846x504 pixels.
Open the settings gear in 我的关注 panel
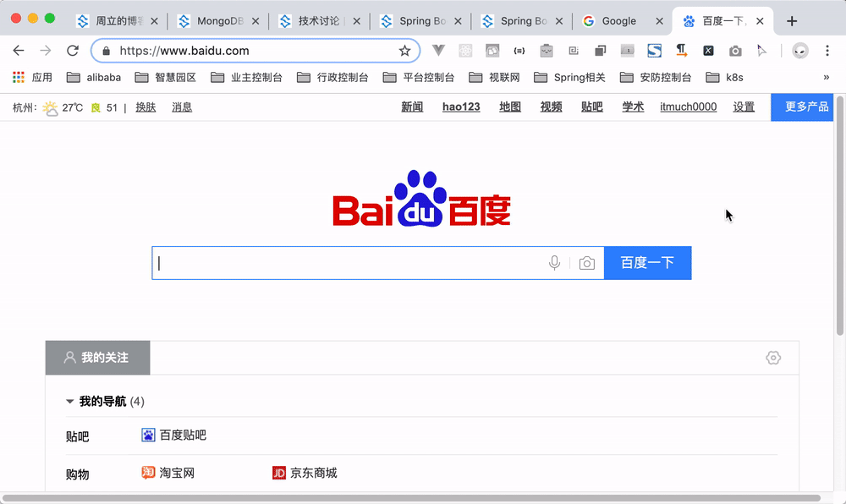772,358
